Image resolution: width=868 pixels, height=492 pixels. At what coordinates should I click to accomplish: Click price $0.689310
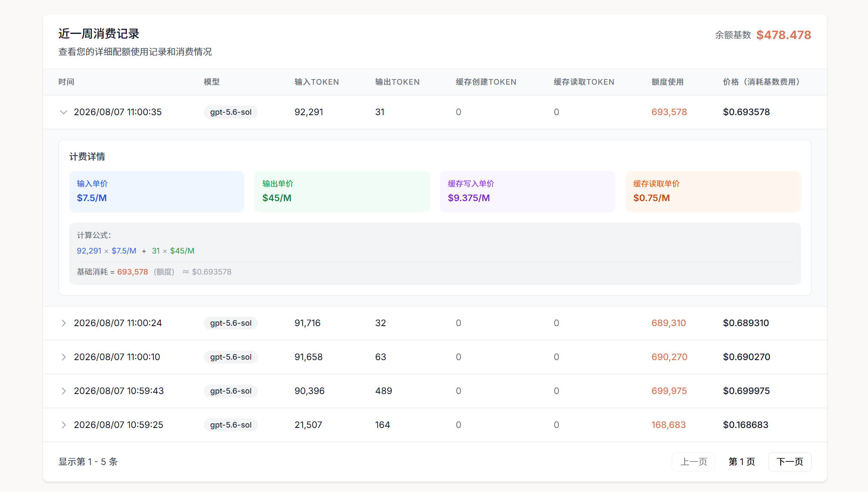pyautogui.click(x=746, y=323)
